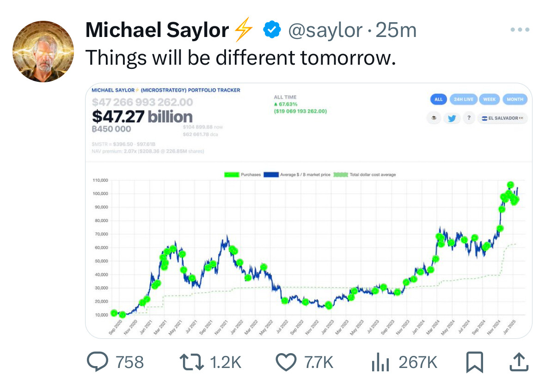Open the reply comments icon
This screenshot has height=392, width=545.
(96, 362)
